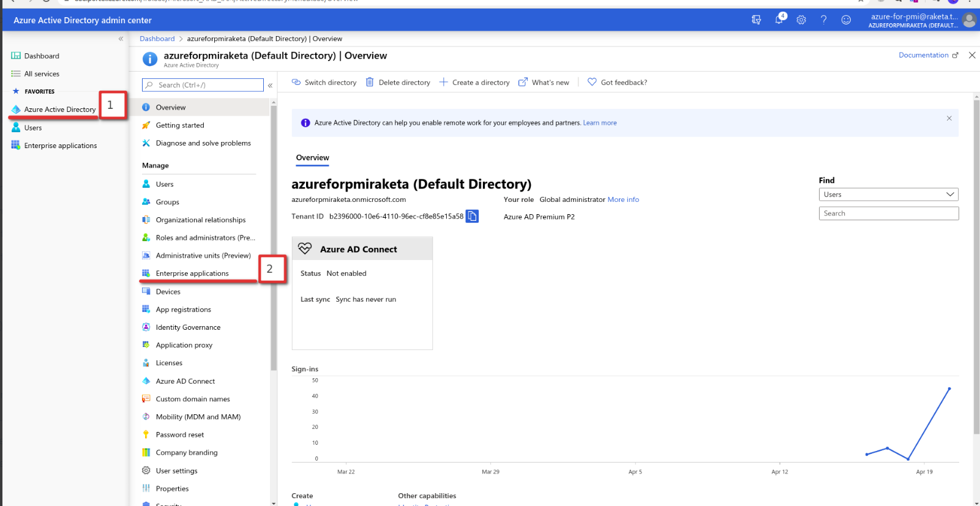Collapse the left favorites sidebar
This screenshot has height=506, width=980.
coord(121,39)
